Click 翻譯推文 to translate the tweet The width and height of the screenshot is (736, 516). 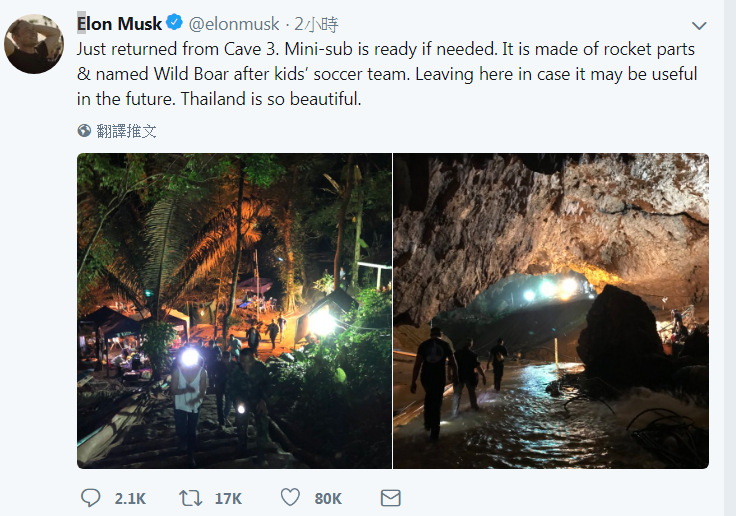(126, 131)
